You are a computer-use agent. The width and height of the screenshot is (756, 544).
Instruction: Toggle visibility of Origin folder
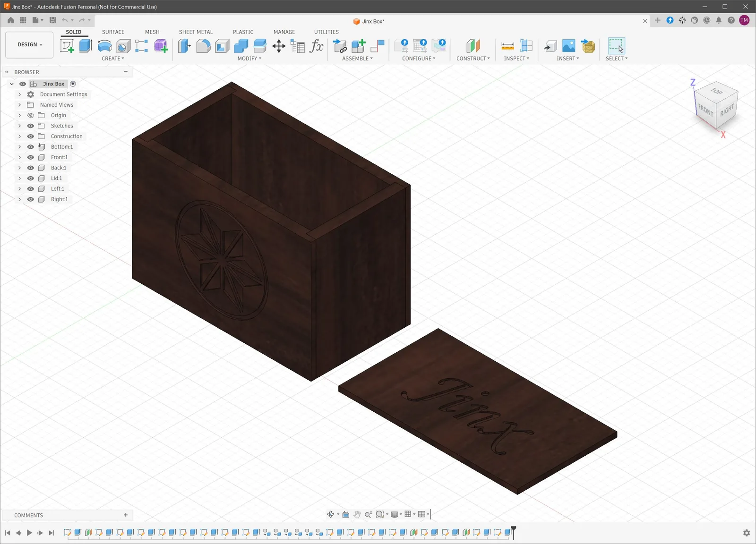pyautogui.click(x=31, y=115)
